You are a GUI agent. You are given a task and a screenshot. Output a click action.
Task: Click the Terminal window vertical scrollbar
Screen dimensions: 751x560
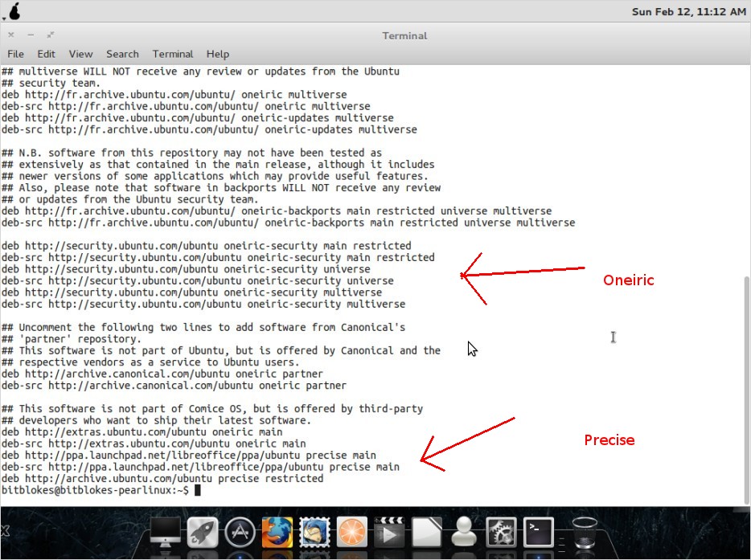coord(747,390)
